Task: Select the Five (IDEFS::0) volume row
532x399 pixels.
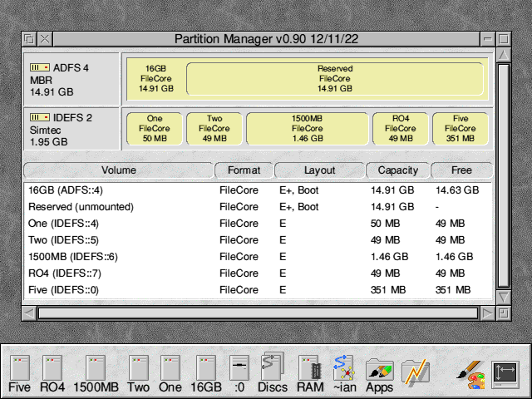Action: pos(258,290)
